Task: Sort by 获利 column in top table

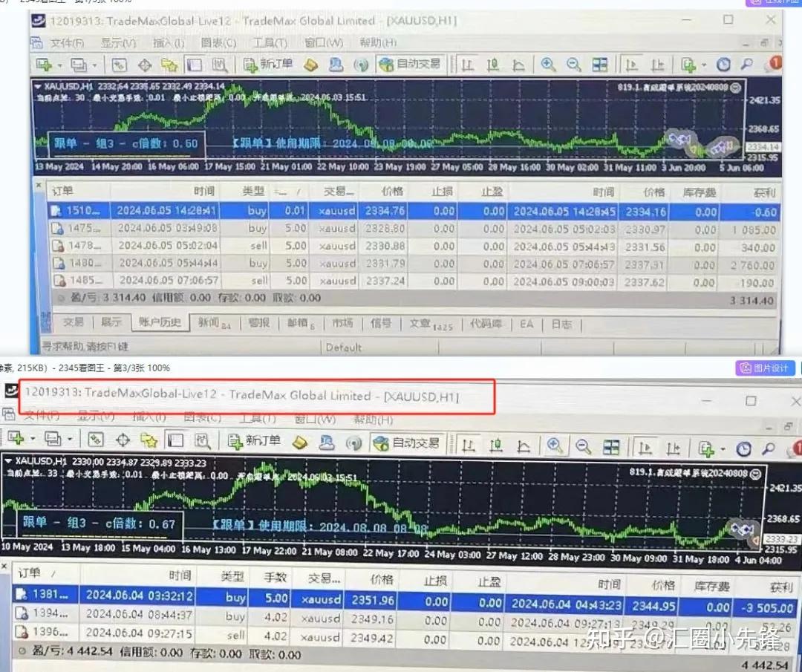Action: click(x=764, y=193)
